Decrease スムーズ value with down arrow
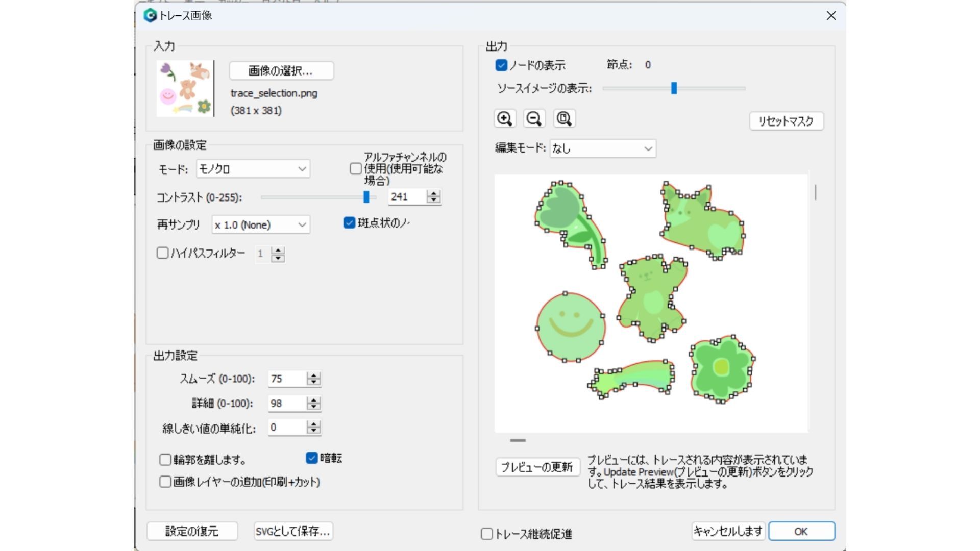Viewport: 980px width, 551px height. click(314, 382)
